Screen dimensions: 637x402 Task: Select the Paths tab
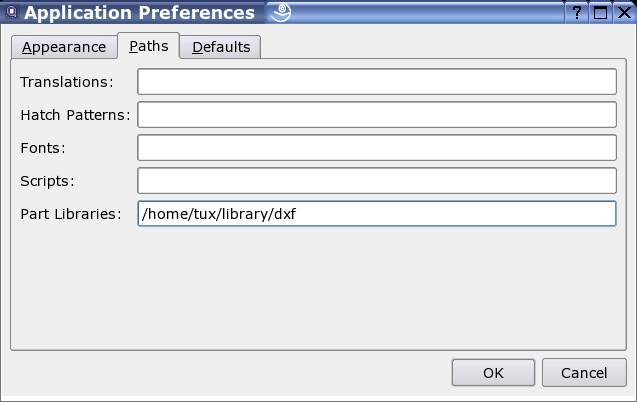pos(148,46)
